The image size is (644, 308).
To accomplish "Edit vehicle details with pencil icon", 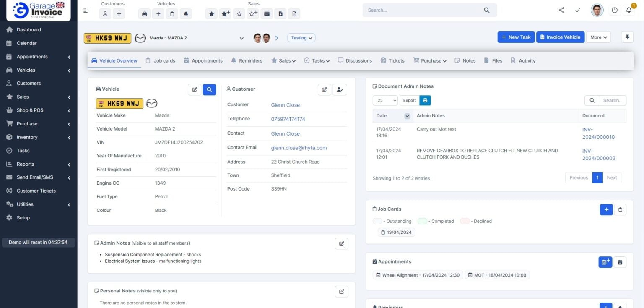I will (x=195, y=89).
